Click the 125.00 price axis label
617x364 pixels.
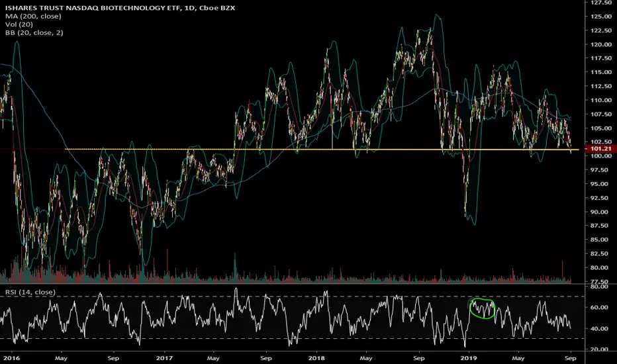[600, 16]
